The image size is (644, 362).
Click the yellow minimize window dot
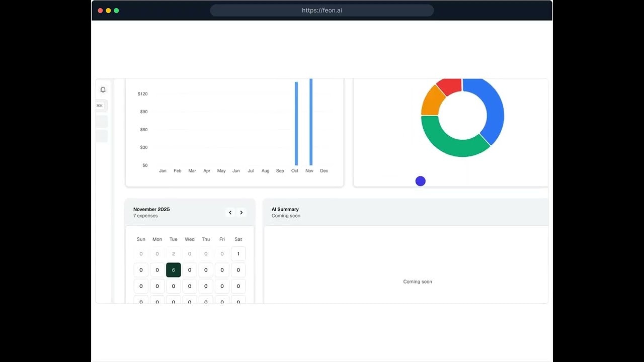[x=108, y=11]
